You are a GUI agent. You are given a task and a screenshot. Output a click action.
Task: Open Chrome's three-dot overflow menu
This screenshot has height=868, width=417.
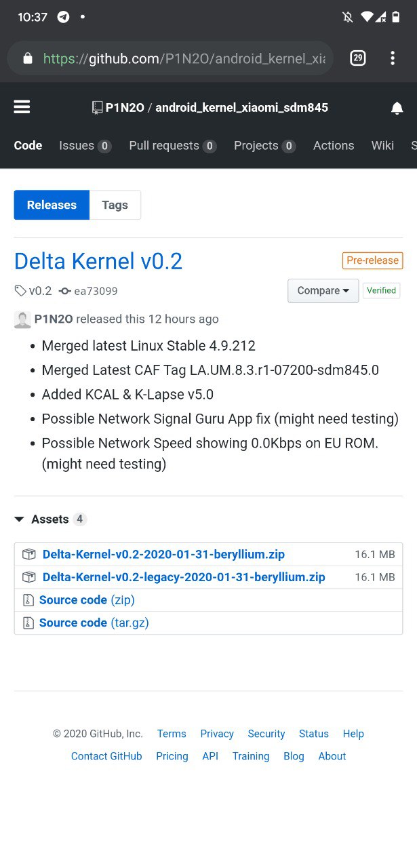393,58
